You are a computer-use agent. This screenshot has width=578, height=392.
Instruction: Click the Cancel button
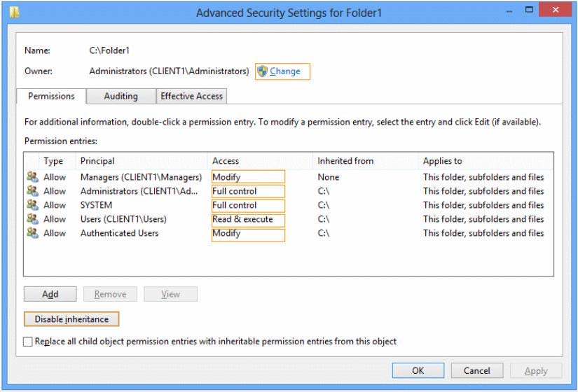point(477,370)
